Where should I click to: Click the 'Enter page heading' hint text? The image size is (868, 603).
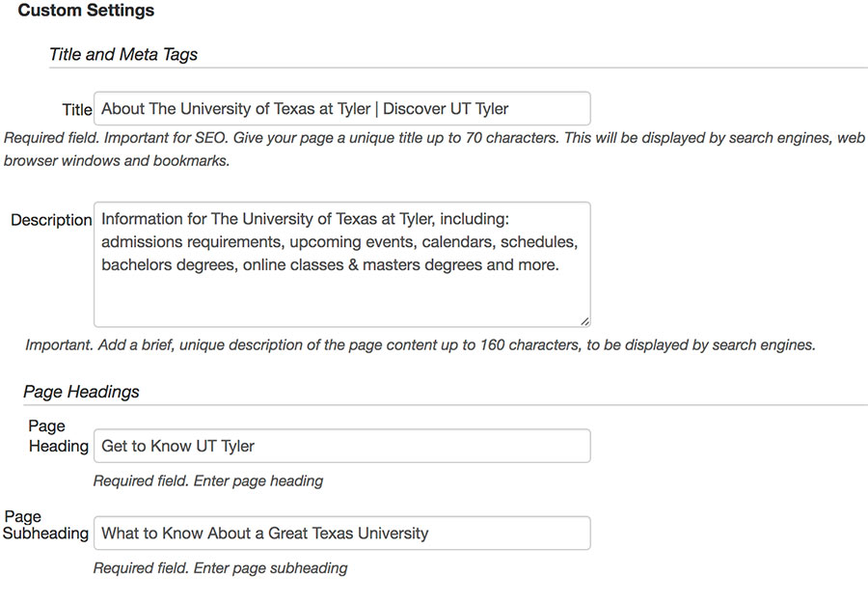pyautogui.click(x=208, y=480)
